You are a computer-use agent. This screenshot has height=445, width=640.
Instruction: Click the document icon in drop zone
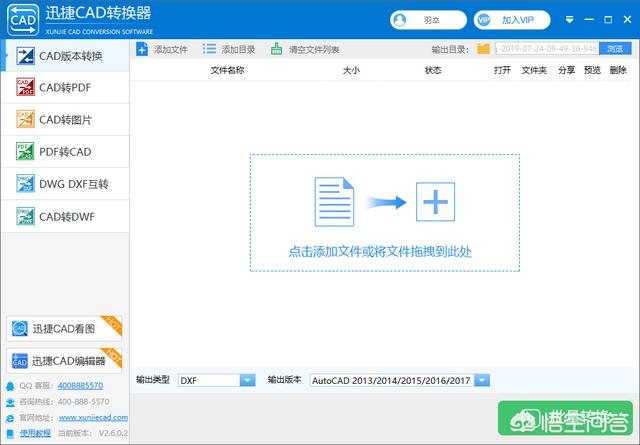335,201
